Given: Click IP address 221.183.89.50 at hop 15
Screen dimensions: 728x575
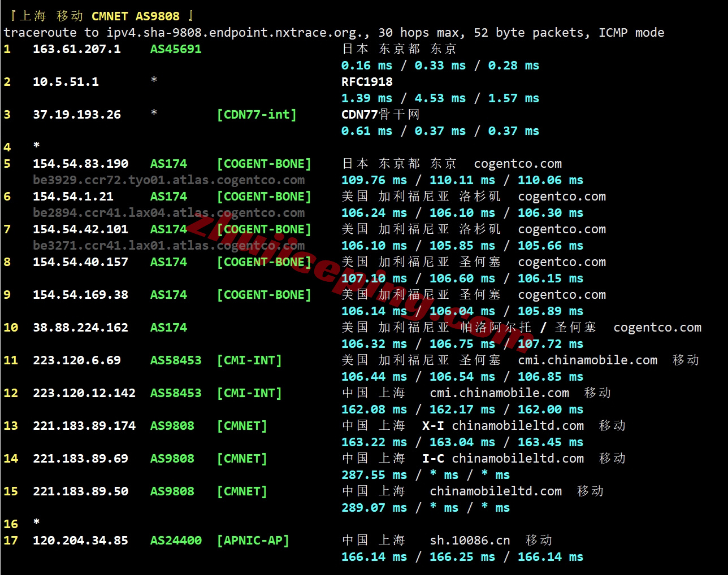Looking at the screenshot, I should tap(80, 491).
